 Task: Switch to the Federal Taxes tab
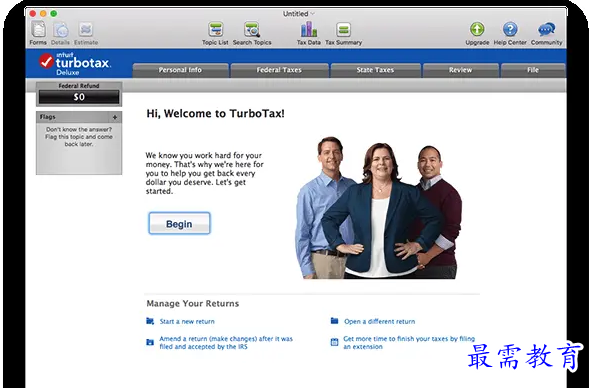(x=279, y=70)
